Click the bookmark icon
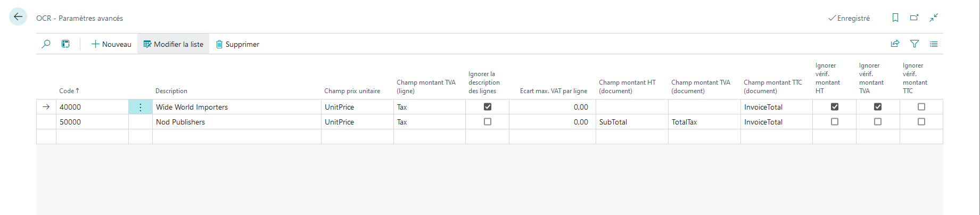This screenshot has width=980, height=215. (x=895, y=18)
